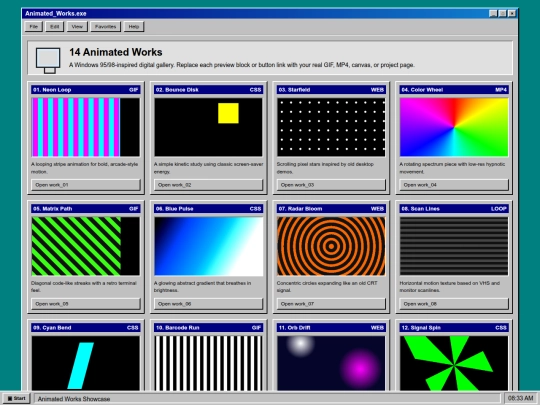Click the monitor icon beside 14 Animated Works
This screenshot has height=405, width=540.
[48, 60]
